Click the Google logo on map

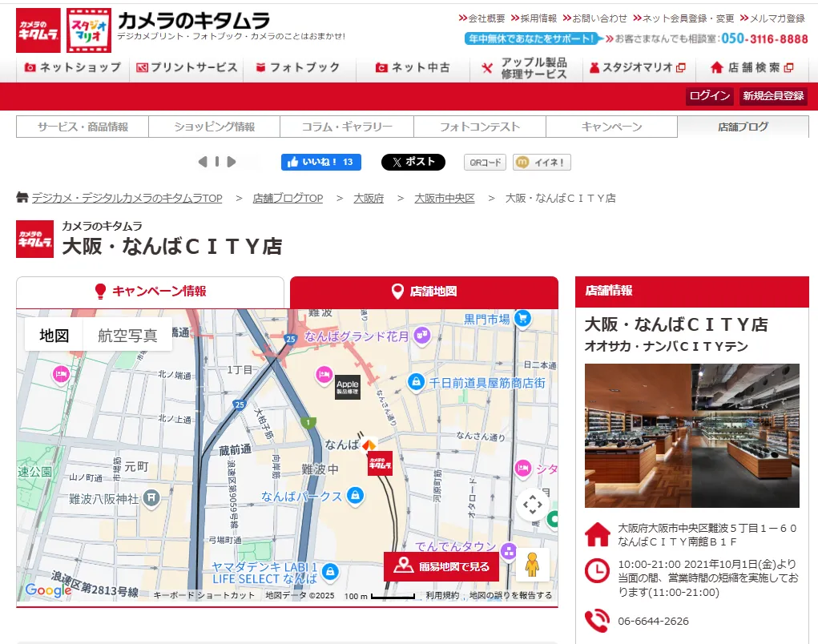click(x=48, y=590)
